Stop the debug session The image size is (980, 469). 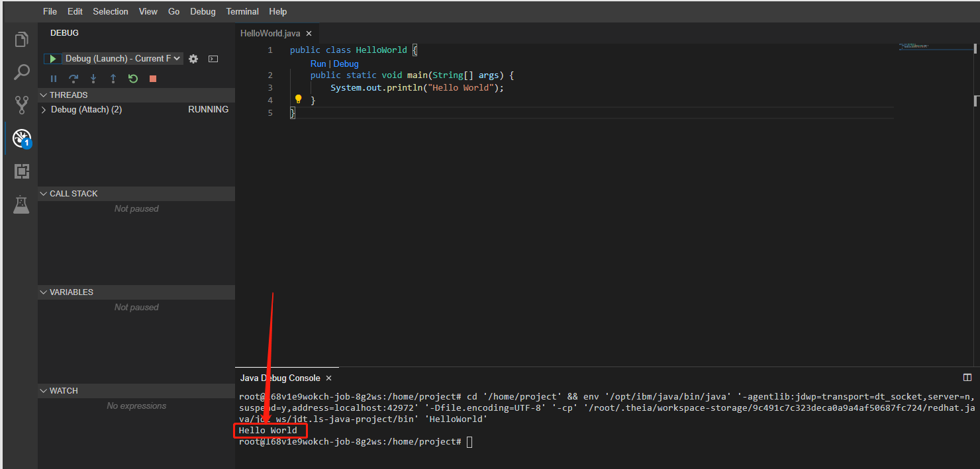tap(153, 79)
